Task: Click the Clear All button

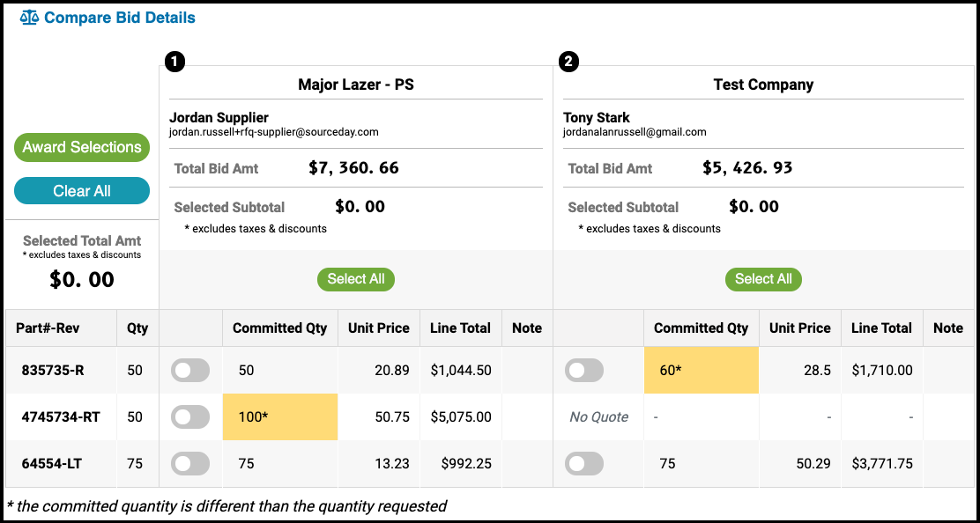Action: point(82,191)
